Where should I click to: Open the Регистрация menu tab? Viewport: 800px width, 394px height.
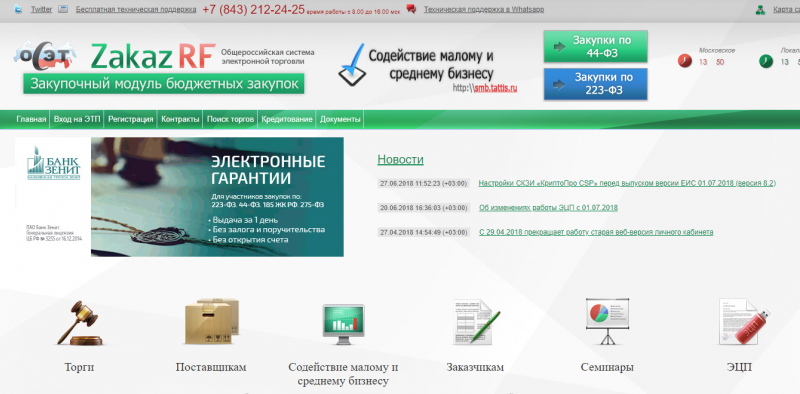point(131,119)
